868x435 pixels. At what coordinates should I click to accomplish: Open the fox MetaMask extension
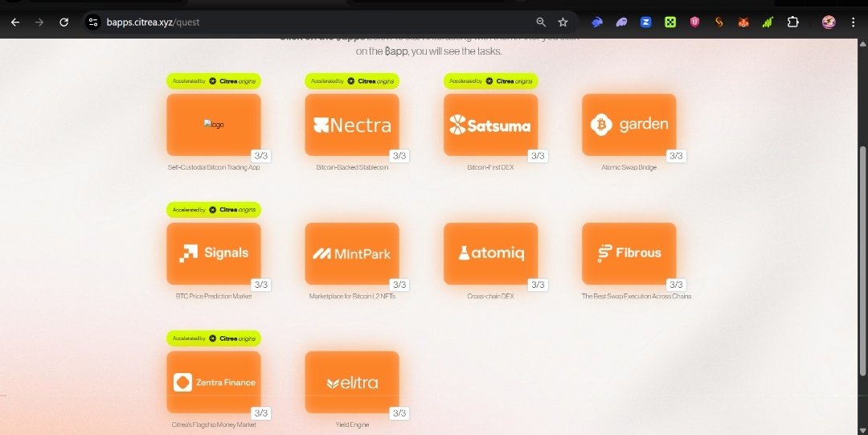coord(743,23)
